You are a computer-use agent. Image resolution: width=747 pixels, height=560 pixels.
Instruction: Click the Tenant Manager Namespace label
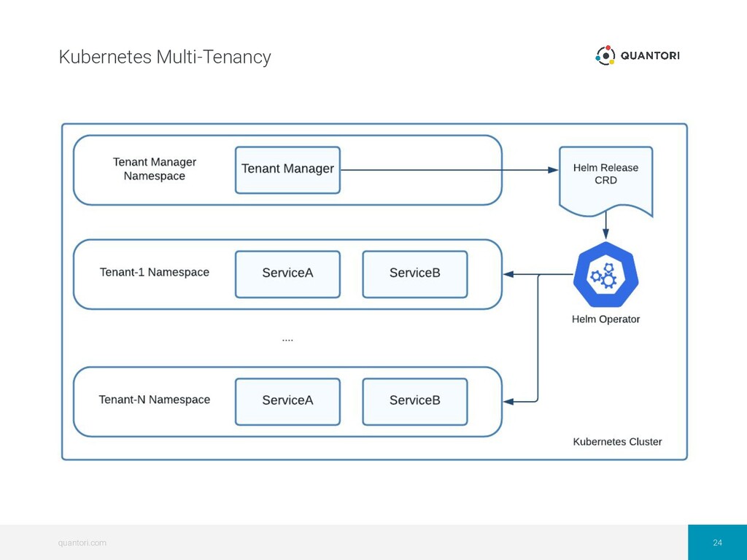tap(155, 168)
